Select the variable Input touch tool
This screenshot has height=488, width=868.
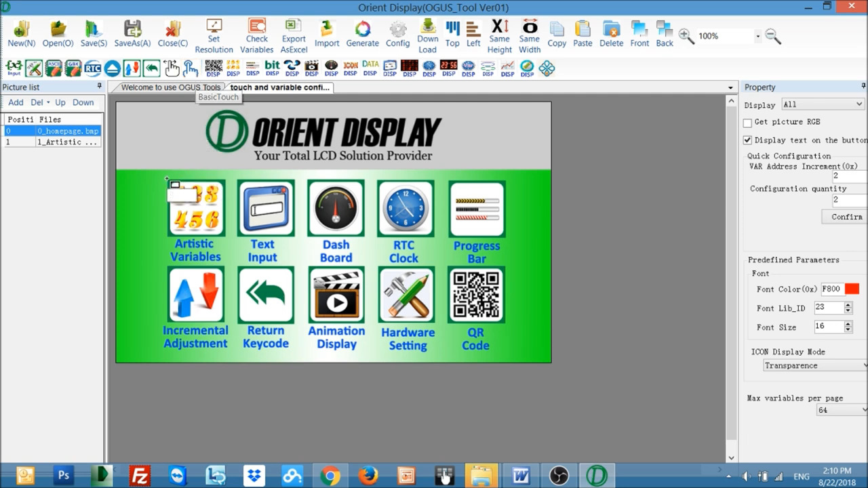point(14,68)
